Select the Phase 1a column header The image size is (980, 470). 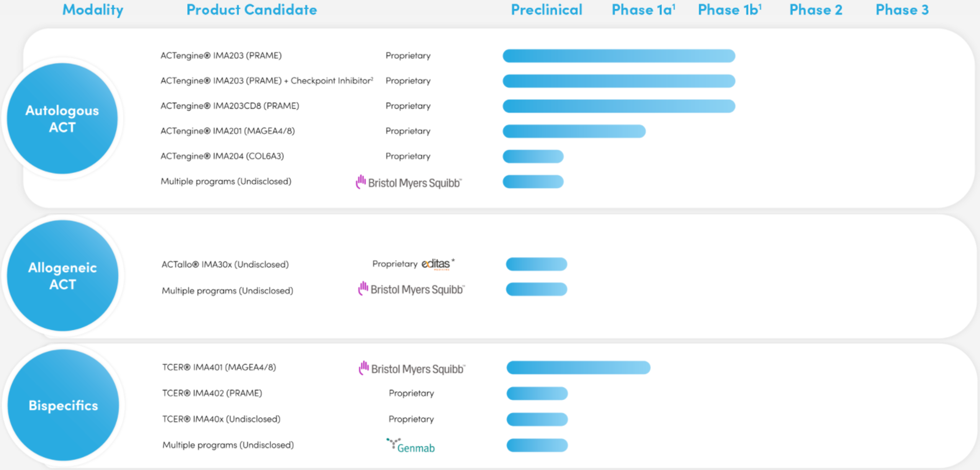643,10
